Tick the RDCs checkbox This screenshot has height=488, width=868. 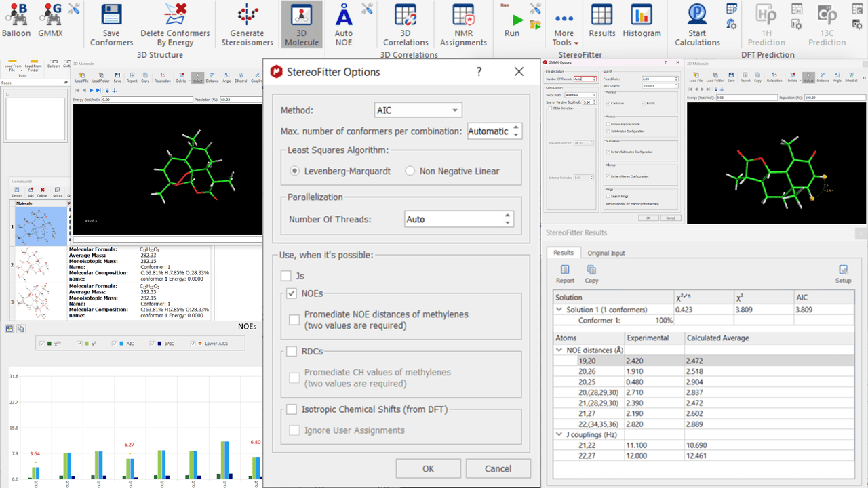click(292, 351)
